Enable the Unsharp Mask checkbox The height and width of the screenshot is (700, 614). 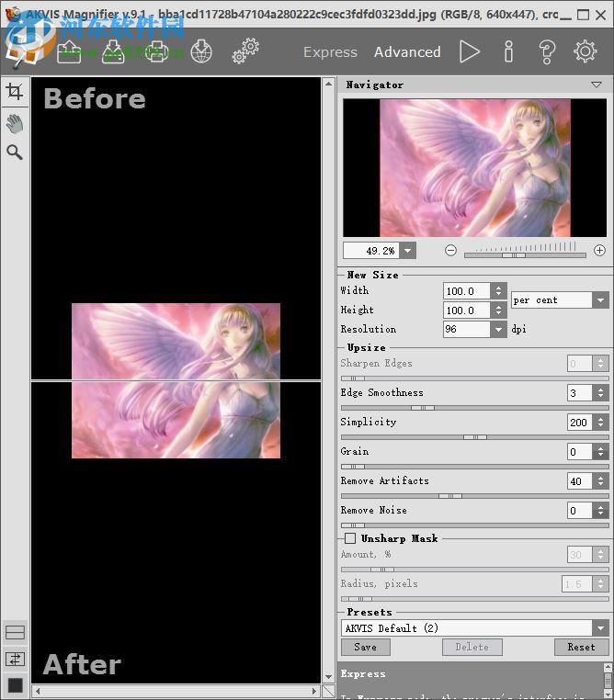click(350, 538)
